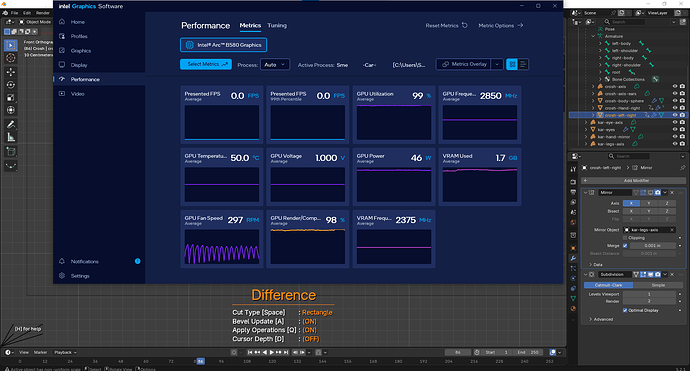The width and height of the screenshot is (690, 371).
Task: Uncheck Optimal Display checkbox
Action: (x=625, y=310)
